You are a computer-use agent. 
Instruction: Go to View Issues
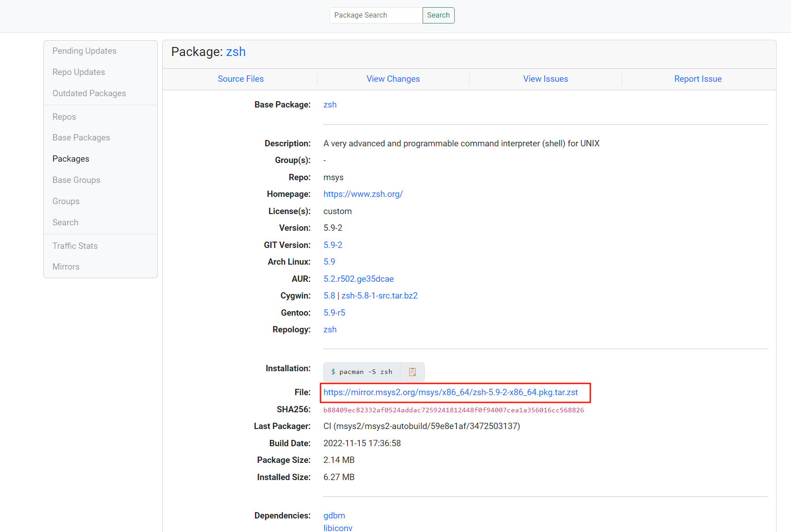[545, 79]
